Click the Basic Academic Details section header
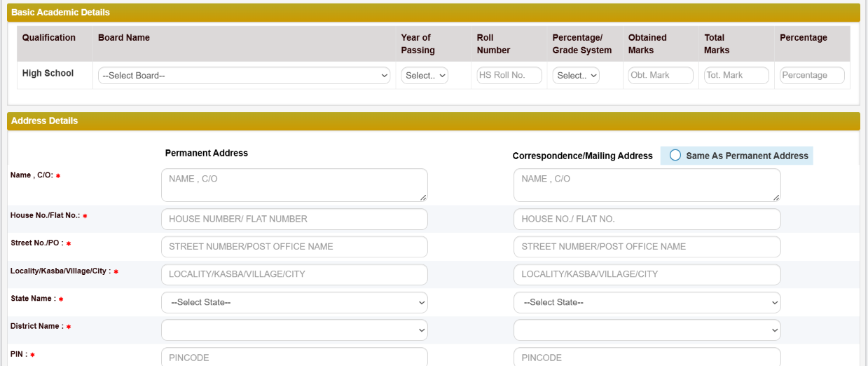Image resolution: width=868 pixels, height=366 pixels. click(x=434, y=13)
